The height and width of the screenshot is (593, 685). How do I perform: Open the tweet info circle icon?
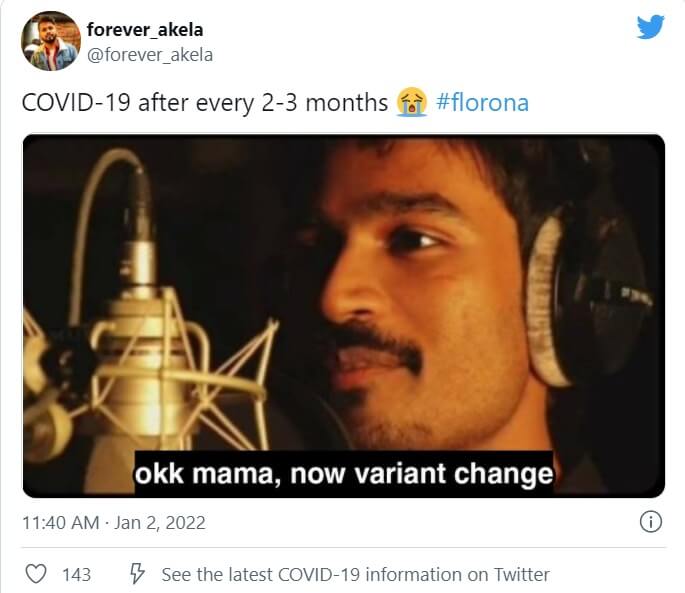(x=651, y=522)
